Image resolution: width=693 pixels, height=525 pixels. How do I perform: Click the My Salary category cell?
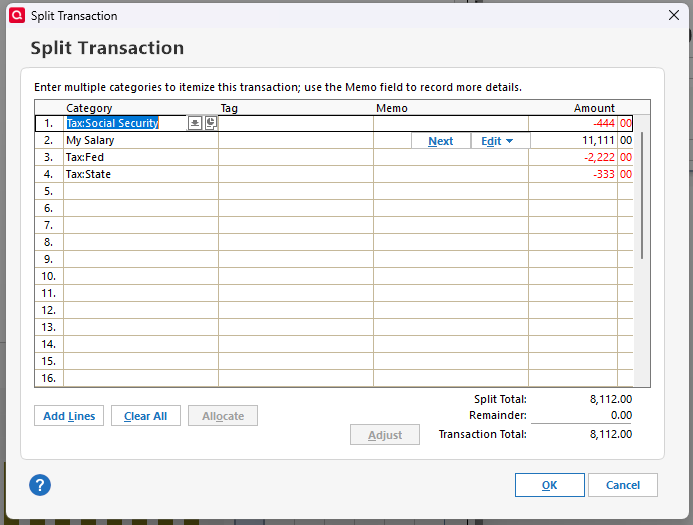click(x=141, y=140)
